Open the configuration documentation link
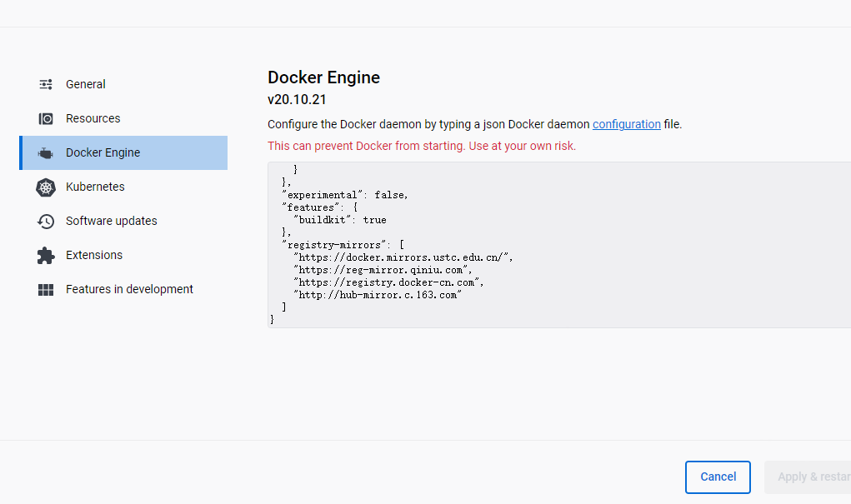Viewport: 851px width, 504px height. (627, 124)
